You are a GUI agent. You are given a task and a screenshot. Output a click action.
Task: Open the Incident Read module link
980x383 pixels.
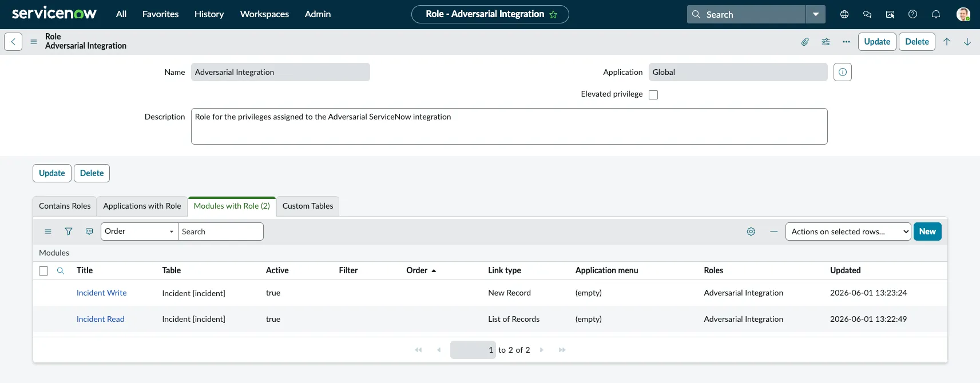point(100,319)
